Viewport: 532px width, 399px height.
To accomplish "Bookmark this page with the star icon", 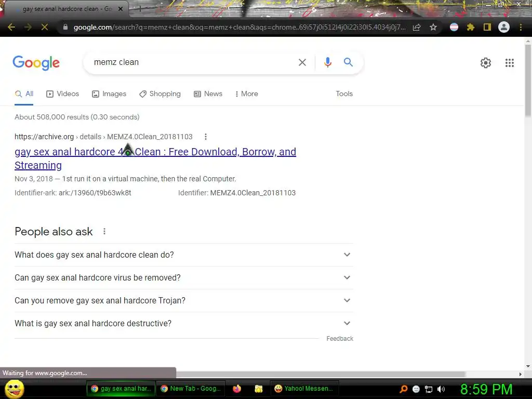I will pos(433,27).
